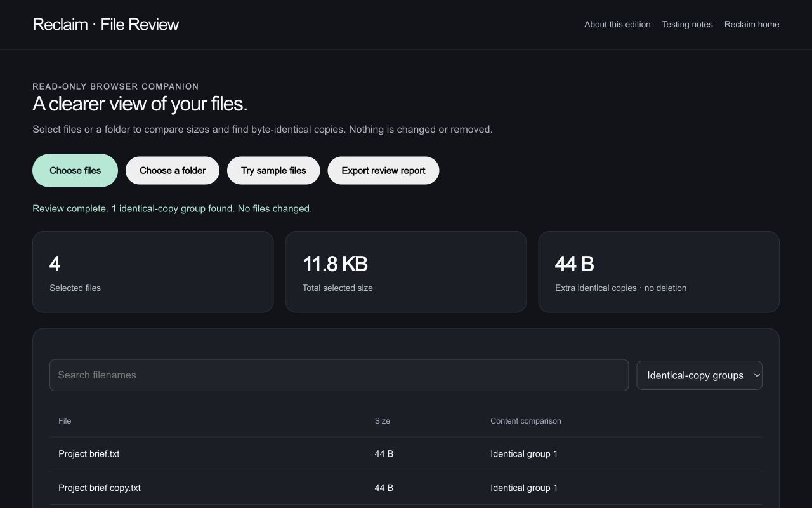Click the File column header
812x508 pixels.
tap(65, 421)
